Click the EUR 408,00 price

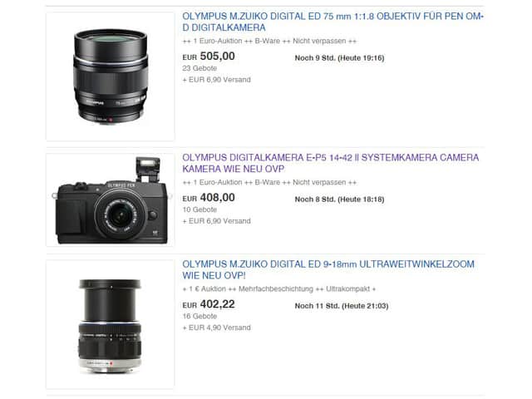point(209,198)
